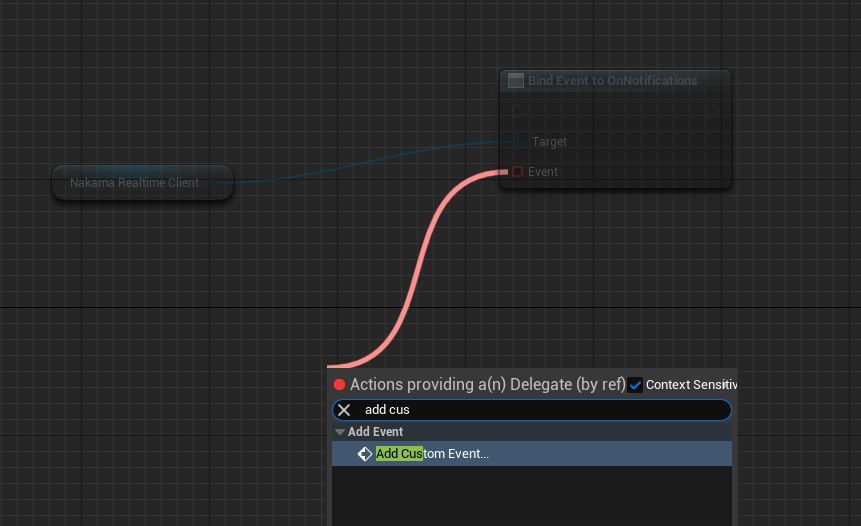Uncheck the Context Sensitive checkbox
Image resolution: width=861 pixels, height=526 pixels.
pyautogui.click(x=636, y=385)
